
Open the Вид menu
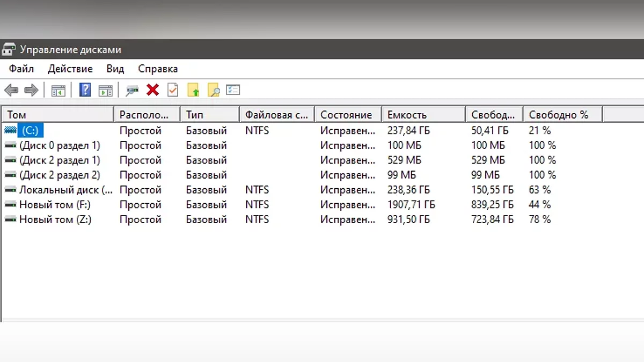point(115,69)
